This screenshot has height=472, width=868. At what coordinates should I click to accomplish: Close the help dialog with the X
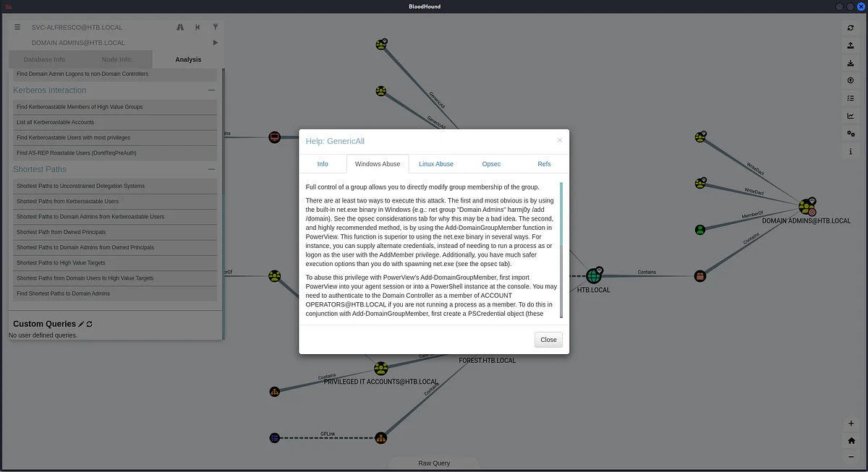pyautogui.click(x=559, y=140)
